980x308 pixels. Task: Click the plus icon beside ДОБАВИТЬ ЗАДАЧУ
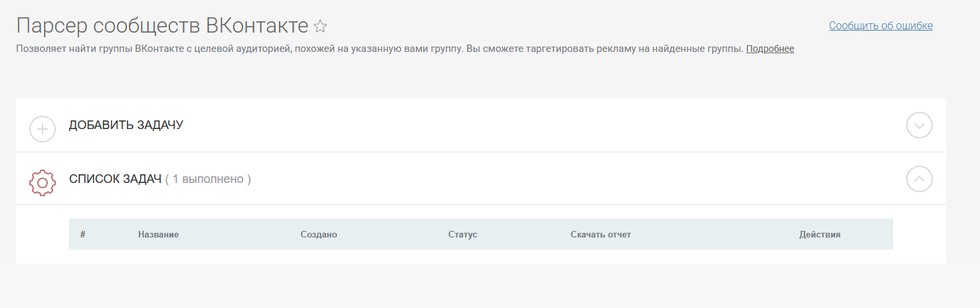click(x=43, y=128)
